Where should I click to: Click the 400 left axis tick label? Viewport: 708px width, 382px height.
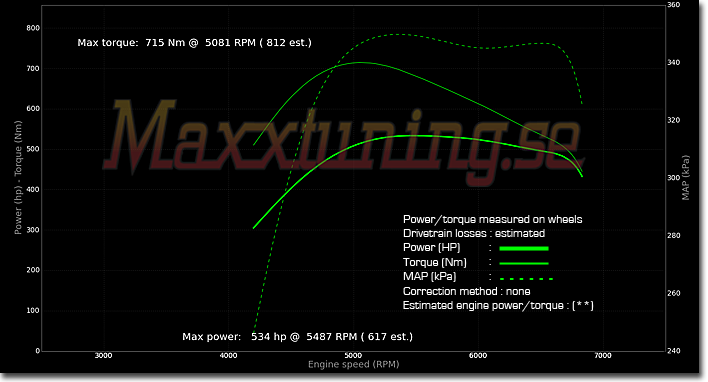pyautogui.click(x=33, y=190)
